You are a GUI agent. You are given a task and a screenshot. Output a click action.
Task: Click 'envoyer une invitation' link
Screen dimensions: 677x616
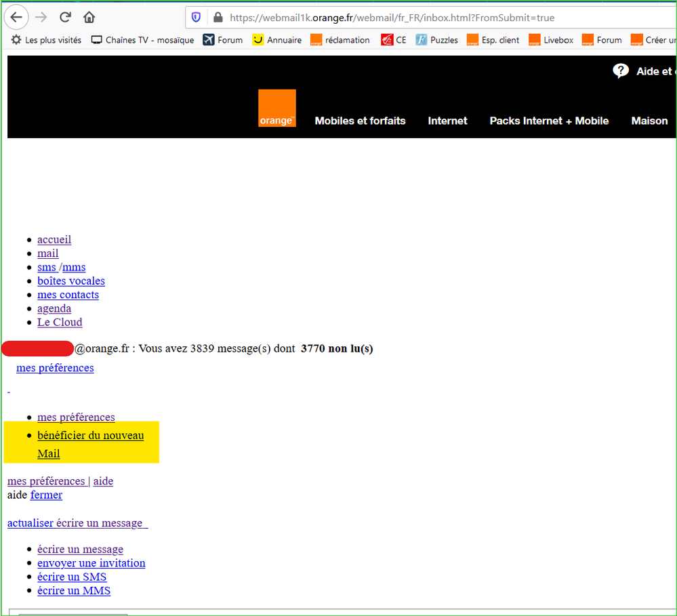tap(91, 563)
